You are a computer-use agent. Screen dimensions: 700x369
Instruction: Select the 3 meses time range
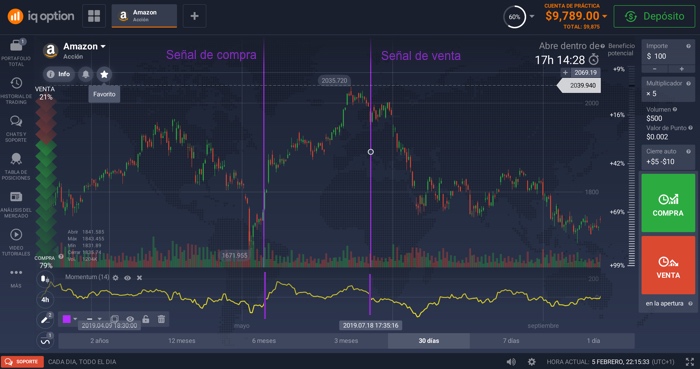pos(346,340)
